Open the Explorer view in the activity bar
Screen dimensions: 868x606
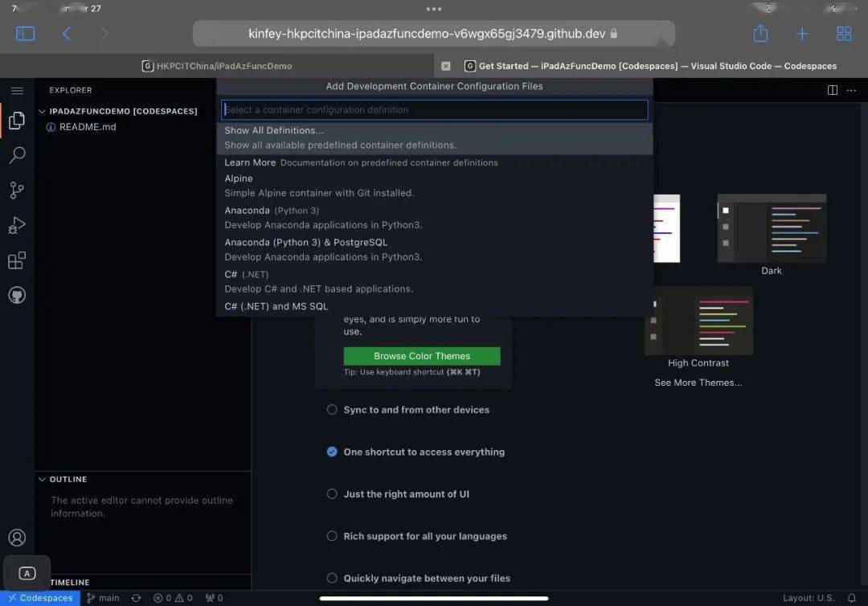[x=17, y=120]
